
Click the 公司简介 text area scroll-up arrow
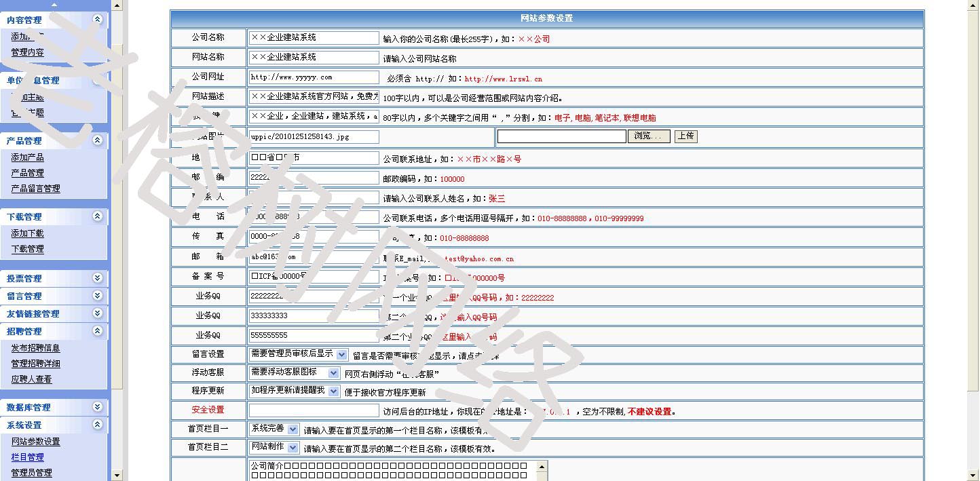click(542, 467)
